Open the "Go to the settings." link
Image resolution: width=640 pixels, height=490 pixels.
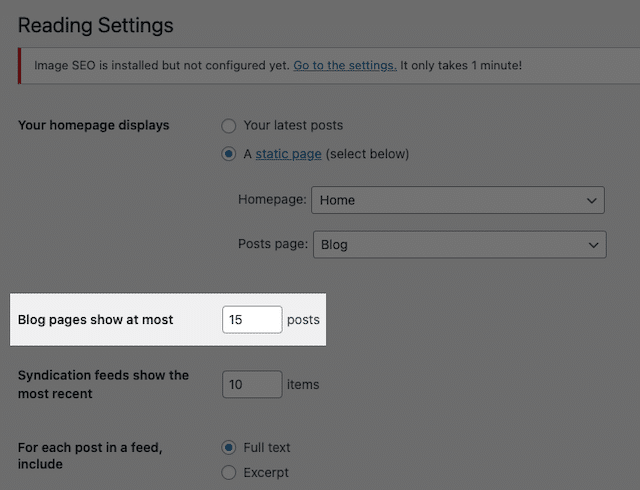point(344,66)
